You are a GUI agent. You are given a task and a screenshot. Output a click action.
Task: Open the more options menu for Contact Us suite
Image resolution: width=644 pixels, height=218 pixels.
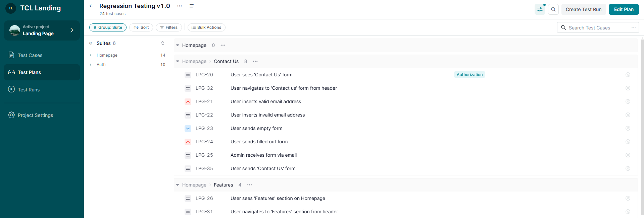pos(255,61)
